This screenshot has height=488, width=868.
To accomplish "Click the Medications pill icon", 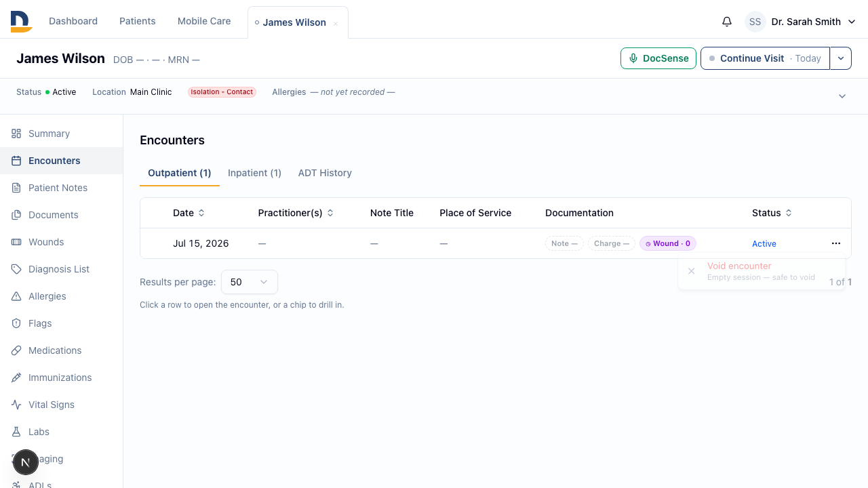I will [16, 350].
